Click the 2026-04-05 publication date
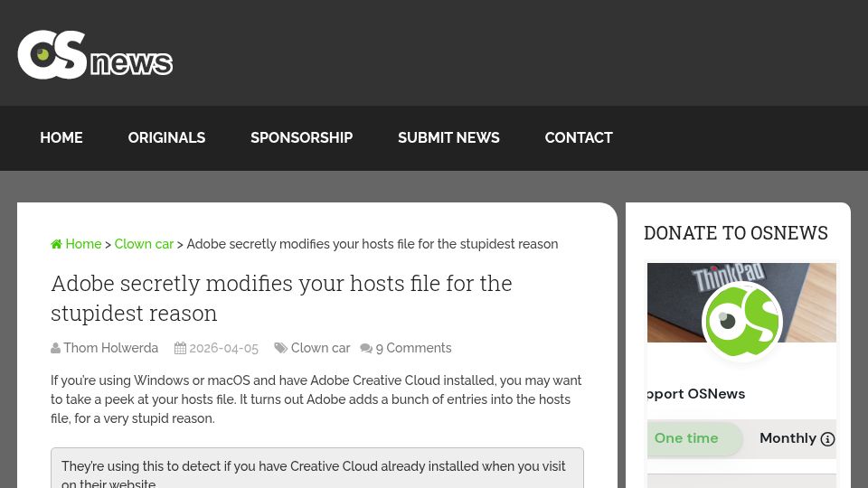This screenshot has height=488, width=868. (x=223, y=348)
